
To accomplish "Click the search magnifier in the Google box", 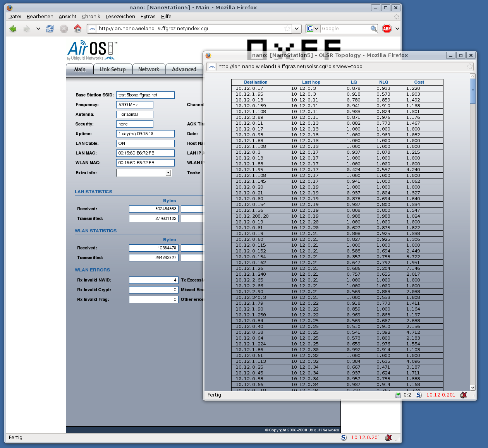I will 373,29.
